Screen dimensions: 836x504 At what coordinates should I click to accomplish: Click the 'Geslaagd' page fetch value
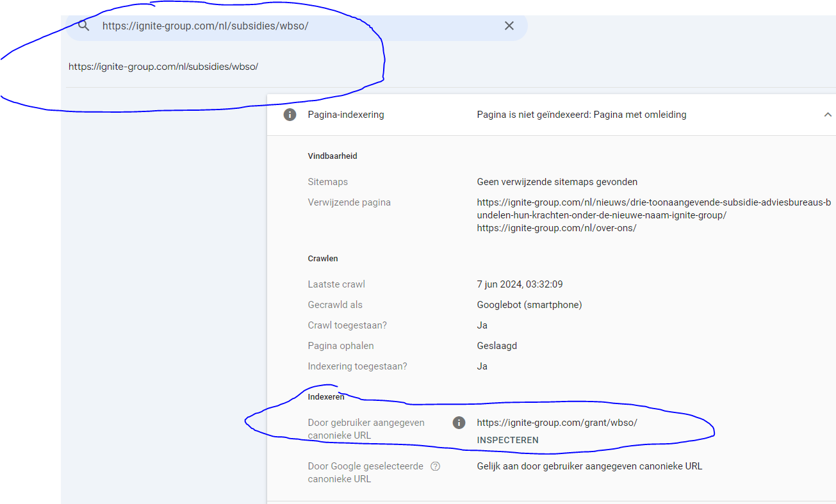point(497,346)
